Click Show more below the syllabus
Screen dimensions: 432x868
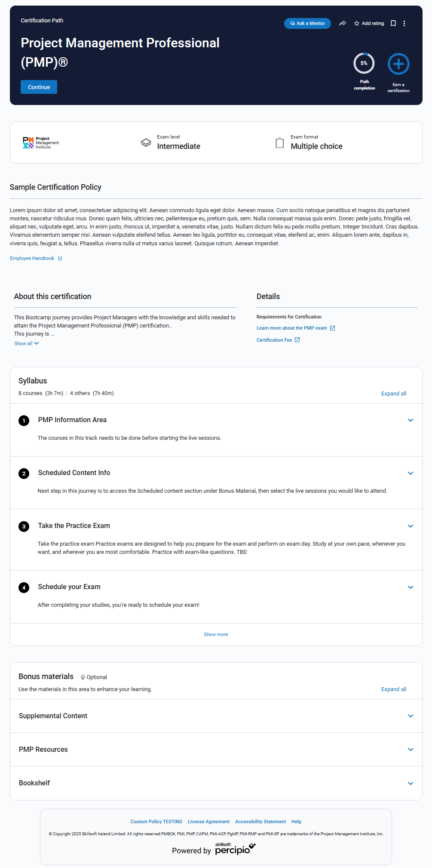tap(216, 634)
